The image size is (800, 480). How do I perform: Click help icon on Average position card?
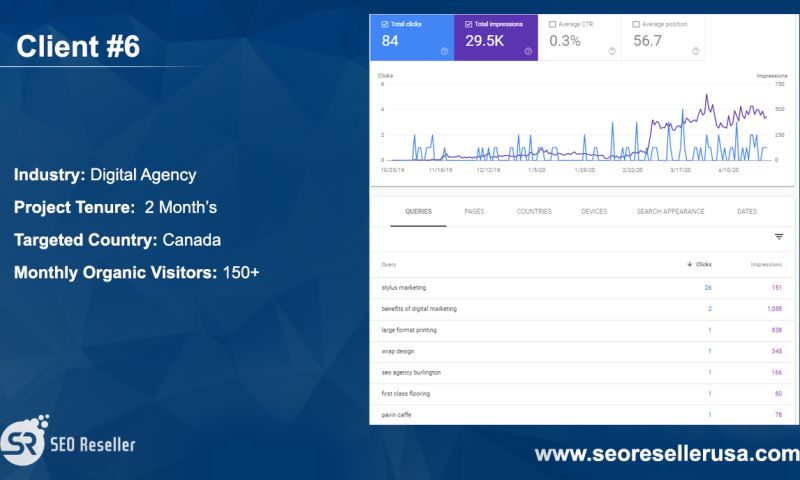695,51
